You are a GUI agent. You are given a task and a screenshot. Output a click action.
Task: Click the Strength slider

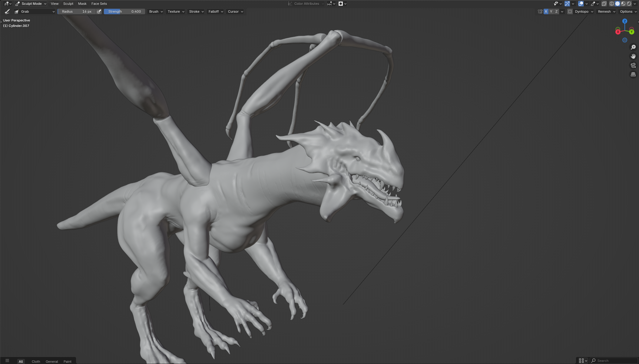pyautogui.click(x=124, y=11)
